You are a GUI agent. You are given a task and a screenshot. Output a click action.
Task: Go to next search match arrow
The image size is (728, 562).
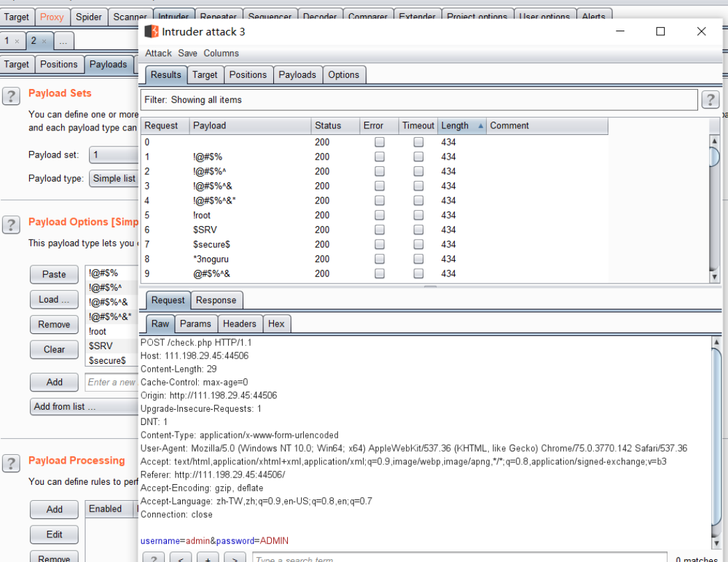(235, 558)
